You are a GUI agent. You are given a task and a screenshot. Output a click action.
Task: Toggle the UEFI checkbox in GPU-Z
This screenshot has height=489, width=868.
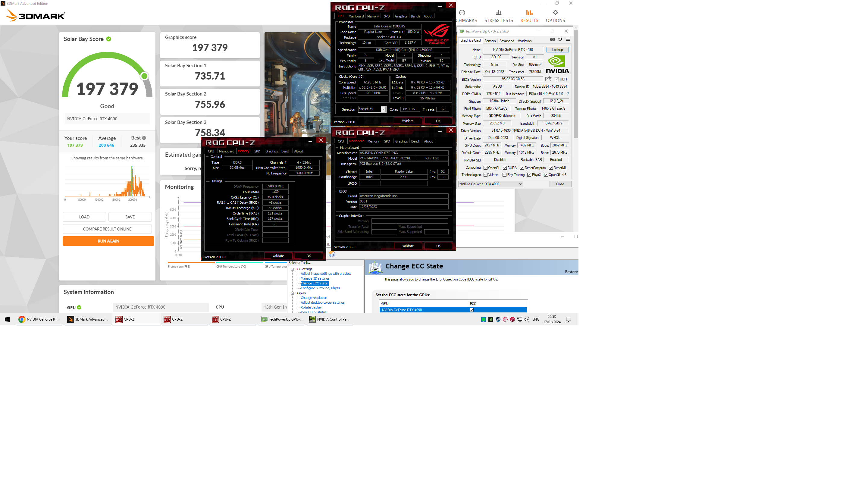coord(557,79)
